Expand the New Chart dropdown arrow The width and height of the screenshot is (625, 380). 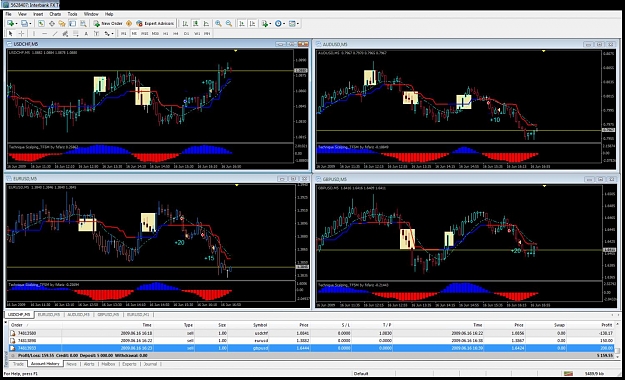pyautogui.click(x=16, y=24)
